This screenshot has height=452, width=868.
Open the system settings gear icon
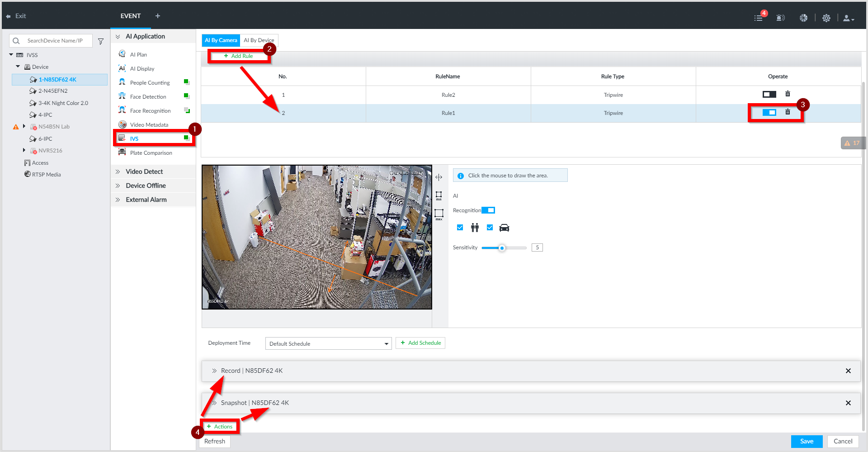click(826, 18)
